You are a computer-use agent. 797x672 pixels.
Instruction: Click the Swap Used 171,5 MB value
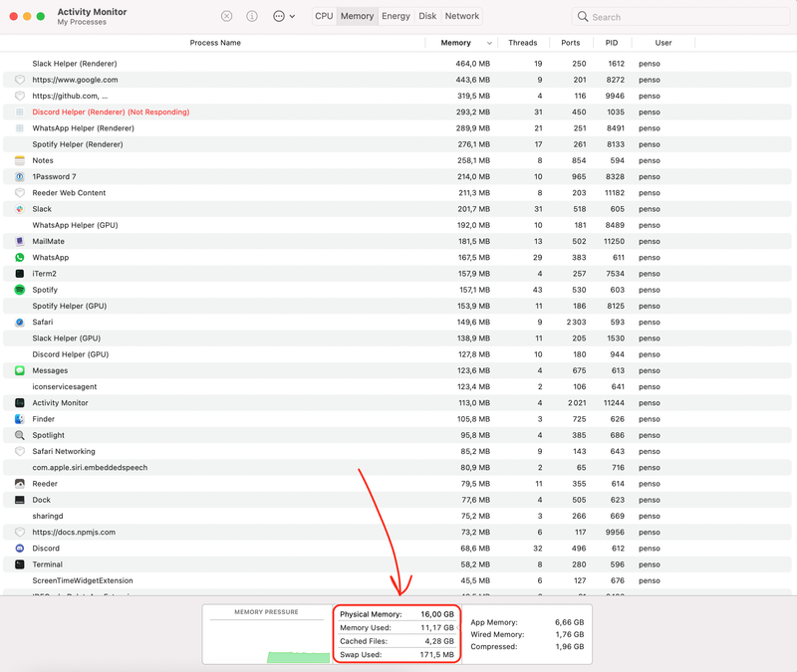[x=436, y=655]
